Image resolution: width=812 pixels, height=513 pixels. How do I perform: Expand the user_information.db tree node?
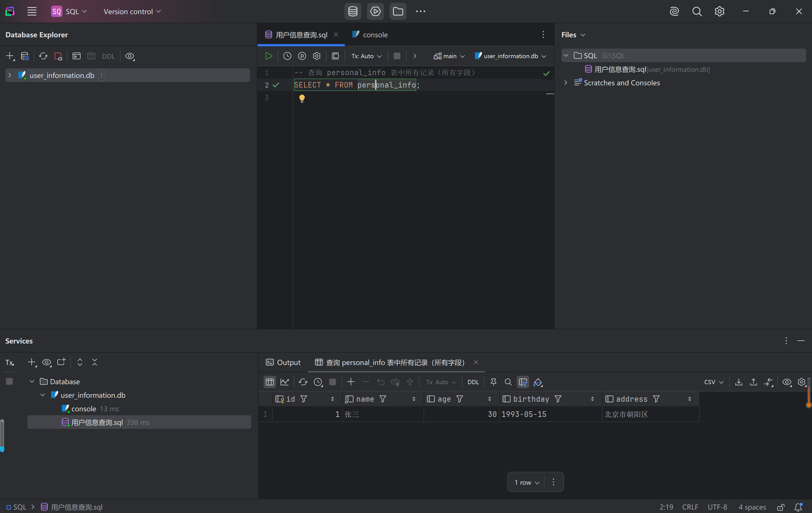point(10,75)
